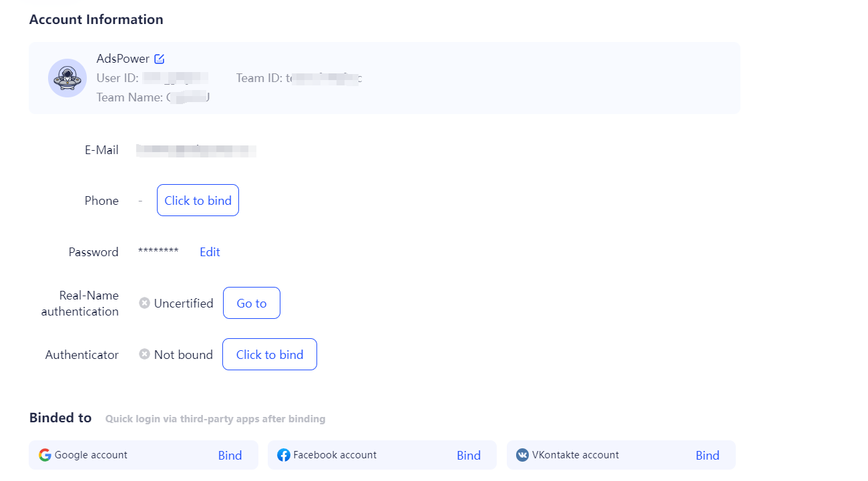This screenshot has width=868, height=481.
Task: Open Real-Name authentication via Go to
Action: click(251, 303)
